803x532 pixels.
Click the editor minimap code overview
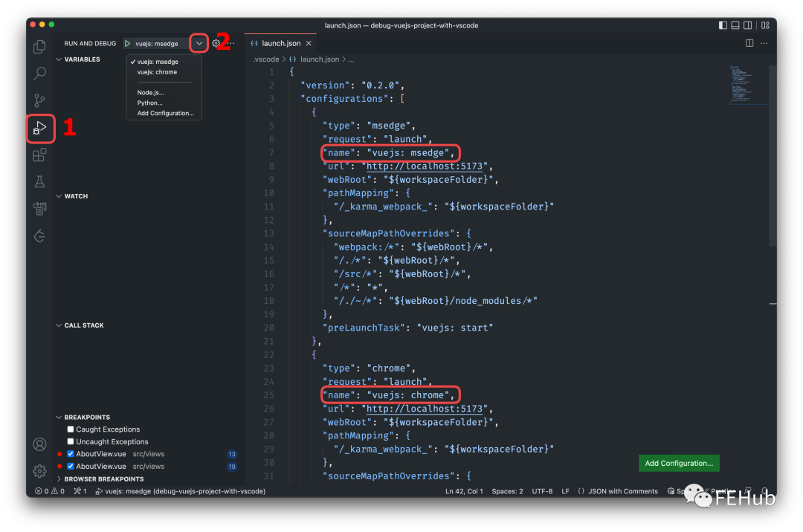[x=748, y=85]
